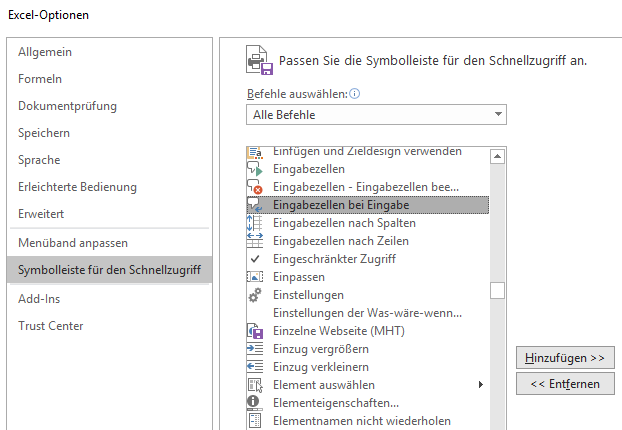Click the Entfernen button

565,384
